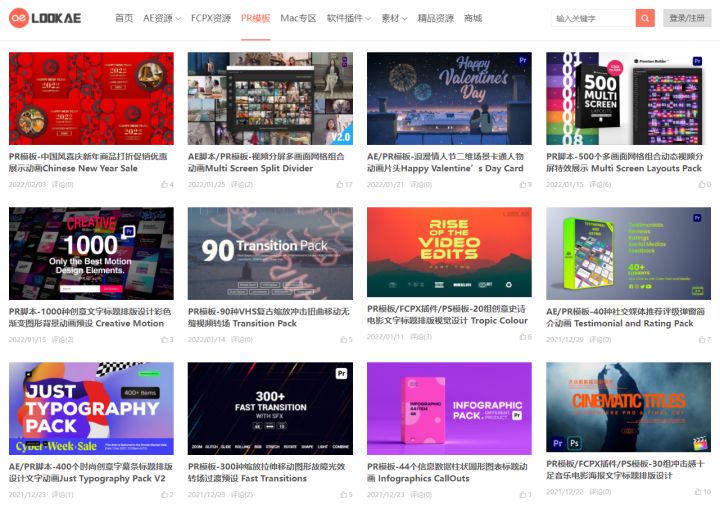
Task: Expand the AE资源 dropdown menu
Action: pyautogui.click(x=163, y=18)
